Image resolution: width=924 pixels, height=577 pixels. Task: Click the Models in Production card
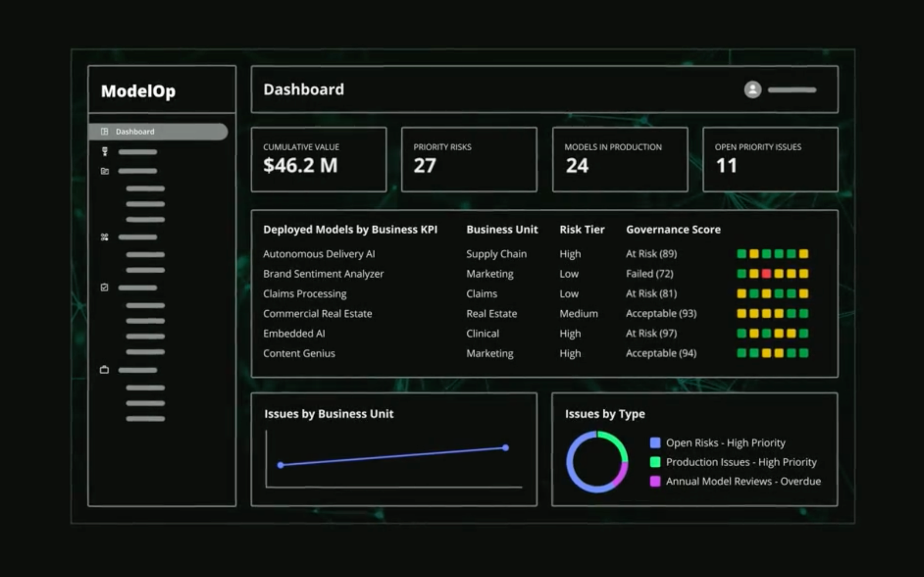point(620,160)
